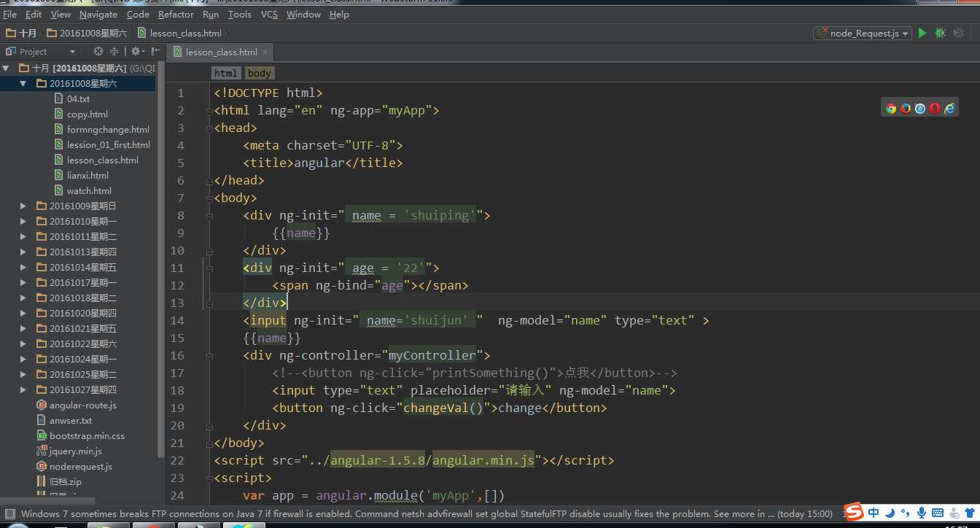Collapse all in Project panel
The height and width of the screenshot is (528, 980).
tap(114, 51)
